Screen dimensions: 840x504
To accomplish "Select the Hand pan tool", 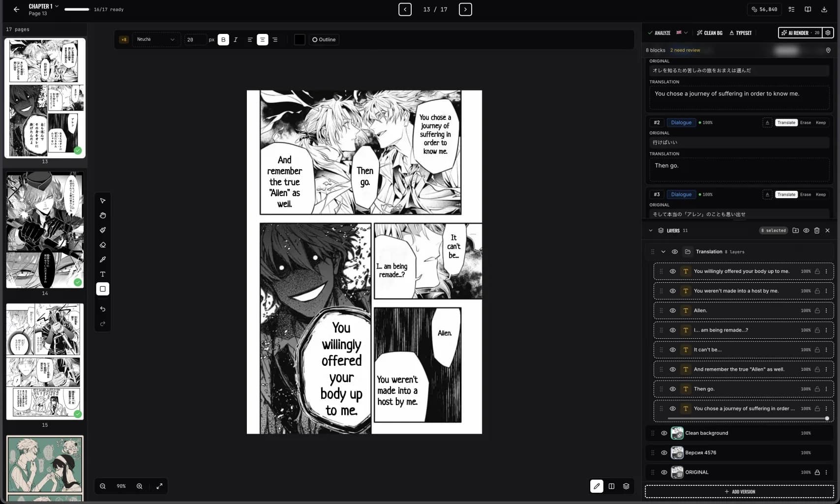I will pyautogui.click(x=103, y=215).
